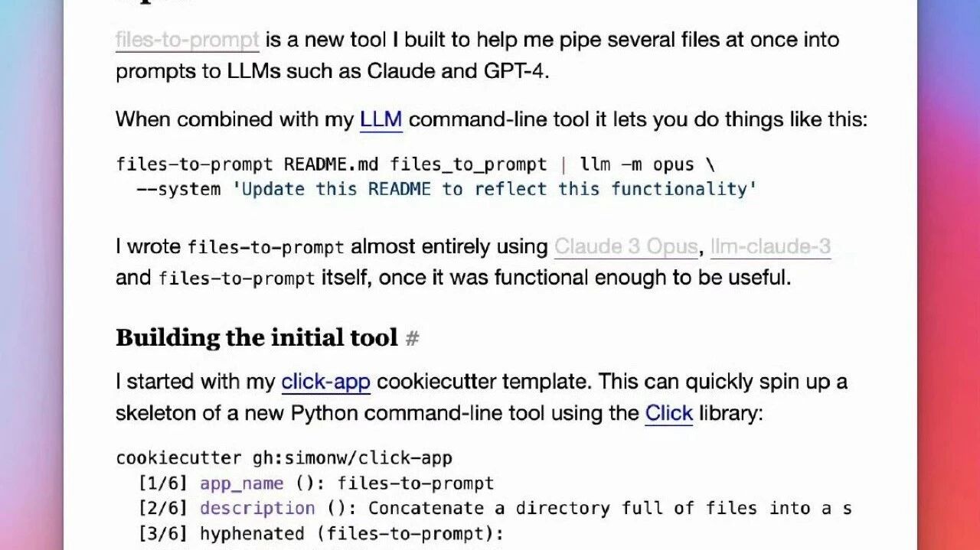This screenshot has height=550, width=980.
Task: Click the [1/6] step marker
Action: point(162,483)
